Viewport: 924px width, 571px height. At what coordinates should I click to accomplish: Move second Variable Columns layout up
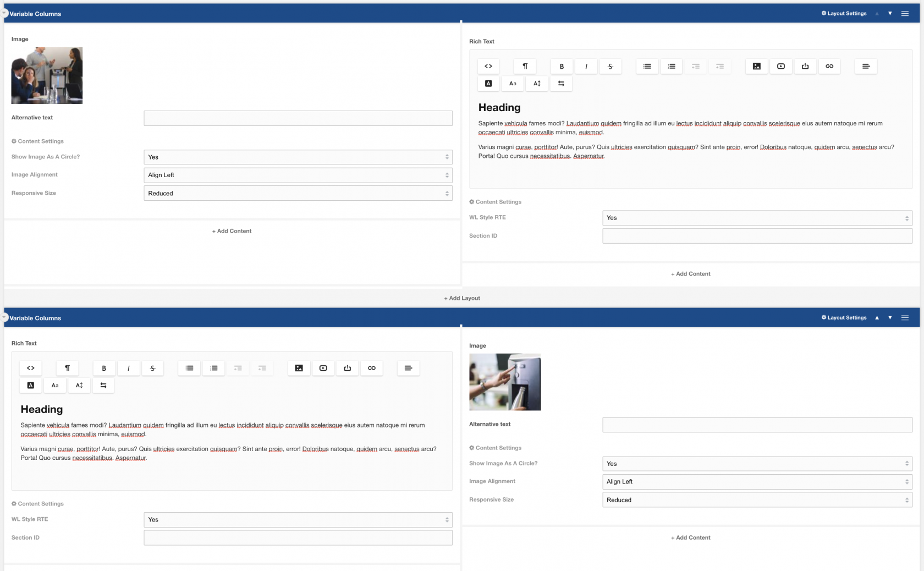[877, 317]
